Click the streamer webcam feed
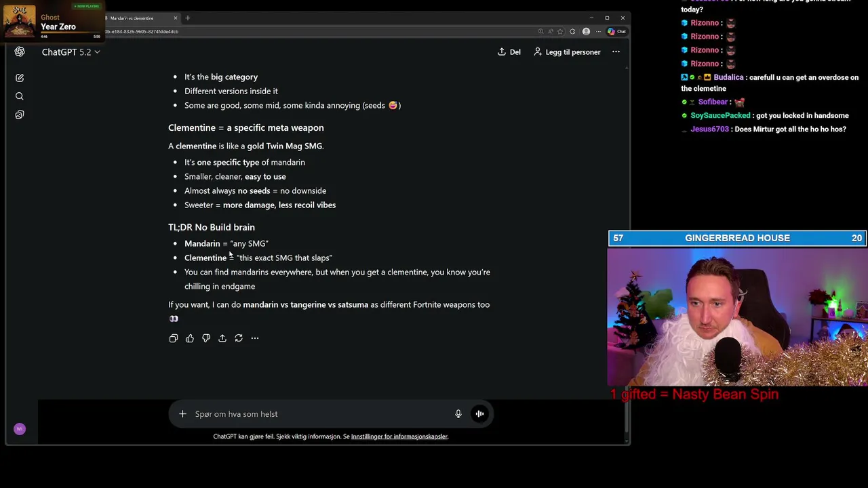The height and width of the screenshot is (488, 868). pyautogui.click(x=738, y=316)
